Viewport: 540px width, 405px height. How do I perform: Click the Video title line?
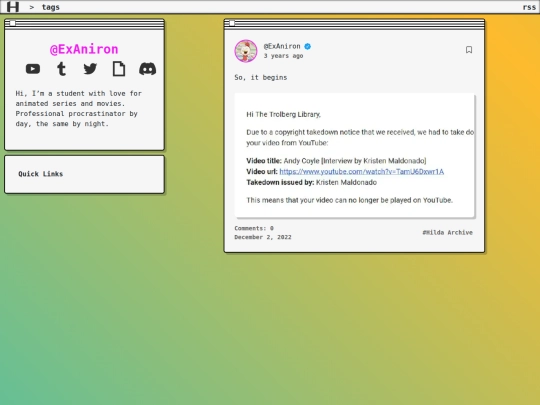[336, 161]
